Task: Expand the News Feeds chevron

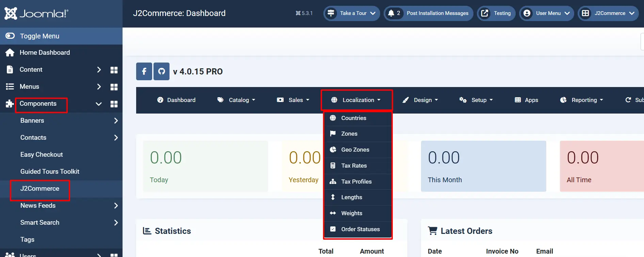Action: click(116, 206)
